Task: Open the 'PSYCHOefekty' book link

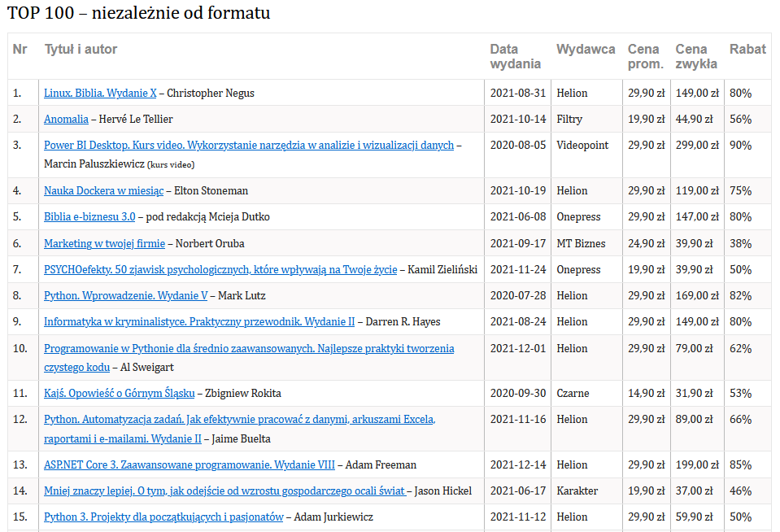Action: click(220, 270)
